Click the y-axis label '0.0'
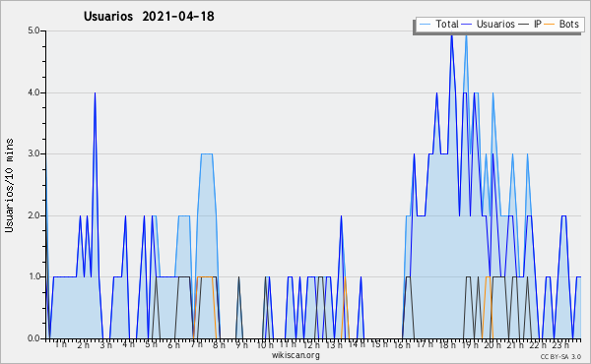Image resolution: width=591 pixels, height=364 pixels. click(33, 338)
